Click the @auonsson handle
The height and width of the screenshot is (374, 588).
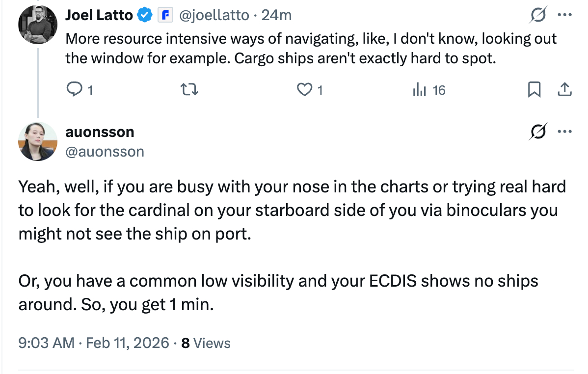point(105,151)
